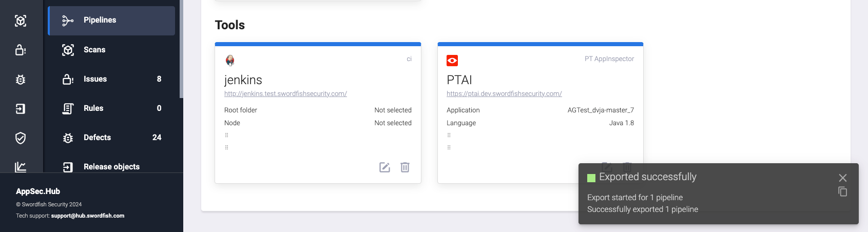Click the chart analytics icon in the icon rail
This screenshot has height=232, width=868.
[x=21, y=167]
